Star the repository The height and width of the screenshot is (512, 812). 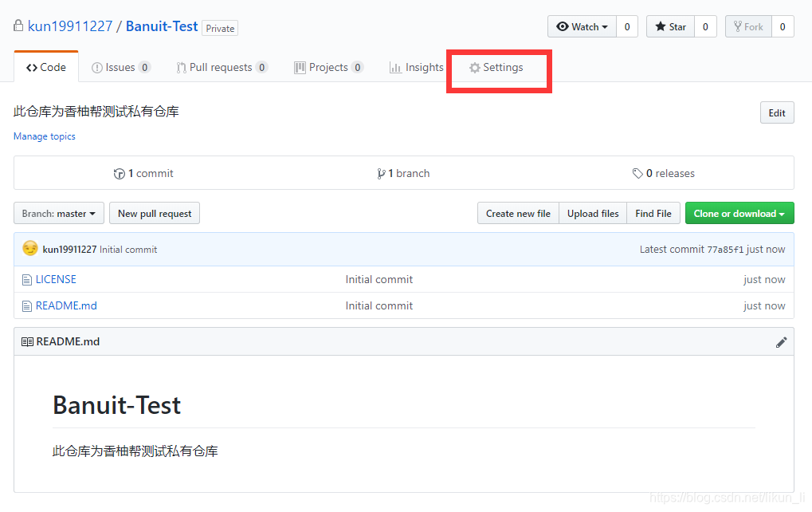click(x=671, y=26)
